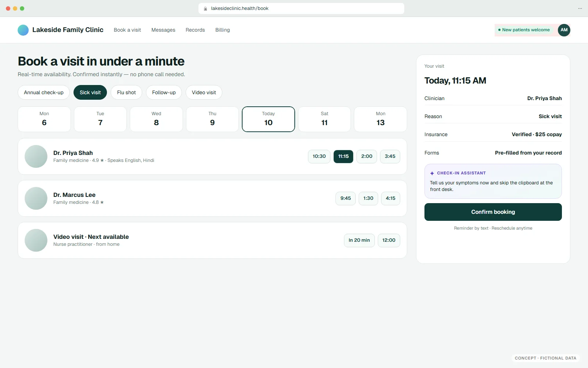
Task: Click the Dr. Priya Shah name heading
Action: click(x=73, y=153)
